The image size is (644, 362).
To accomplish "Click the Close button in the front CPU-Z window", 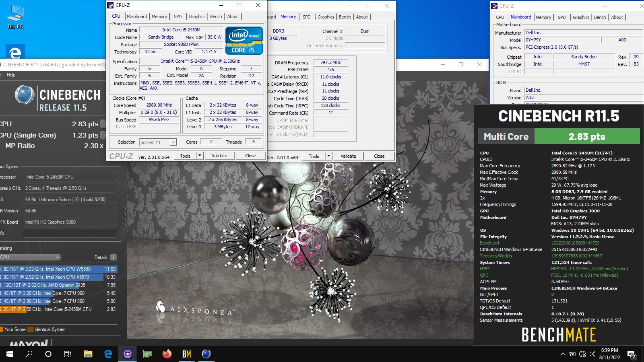I will click(x=250, y=156).
